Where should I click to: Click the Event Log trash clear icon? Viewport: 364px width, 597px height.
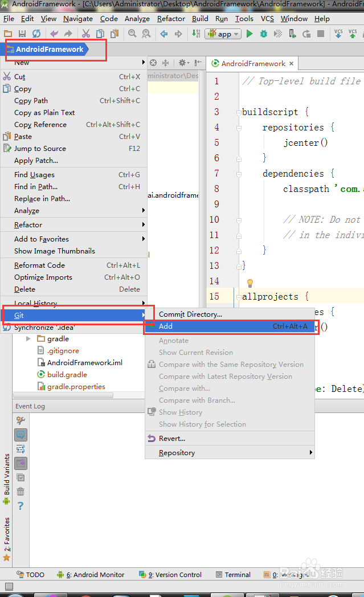21,492
